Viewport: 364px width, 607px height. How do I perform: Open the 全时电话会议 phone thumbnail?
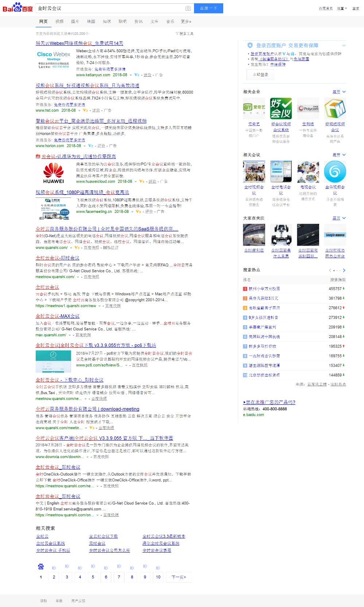click(281, 172)
